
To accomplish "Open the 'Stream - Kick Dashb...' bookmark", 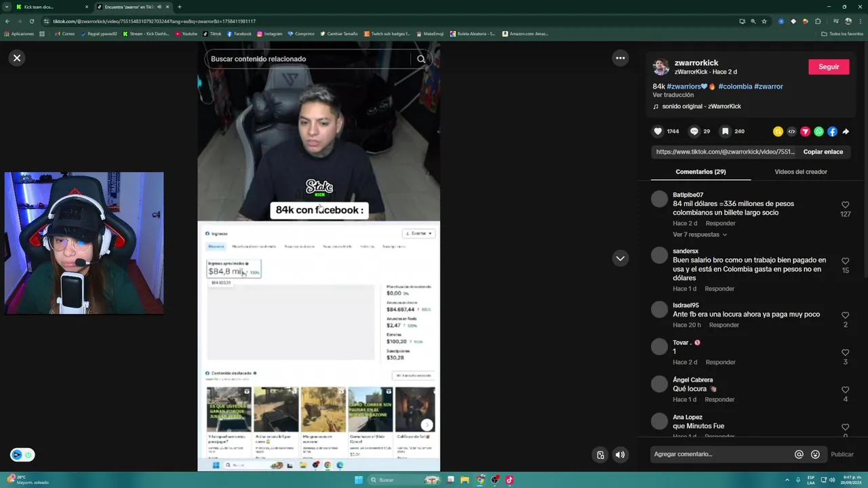I will pyautogui.click(x=146, y=34).
